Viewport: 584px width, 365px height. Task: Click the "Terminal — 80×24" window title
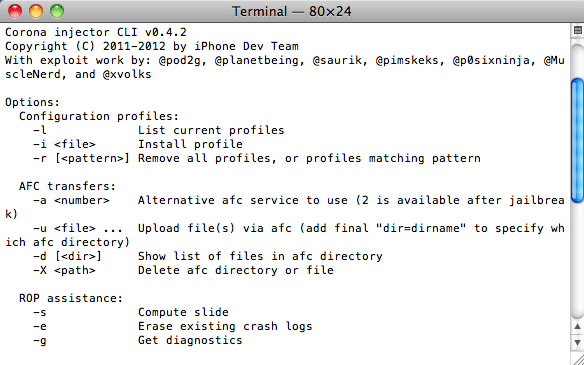click(292, 11)
